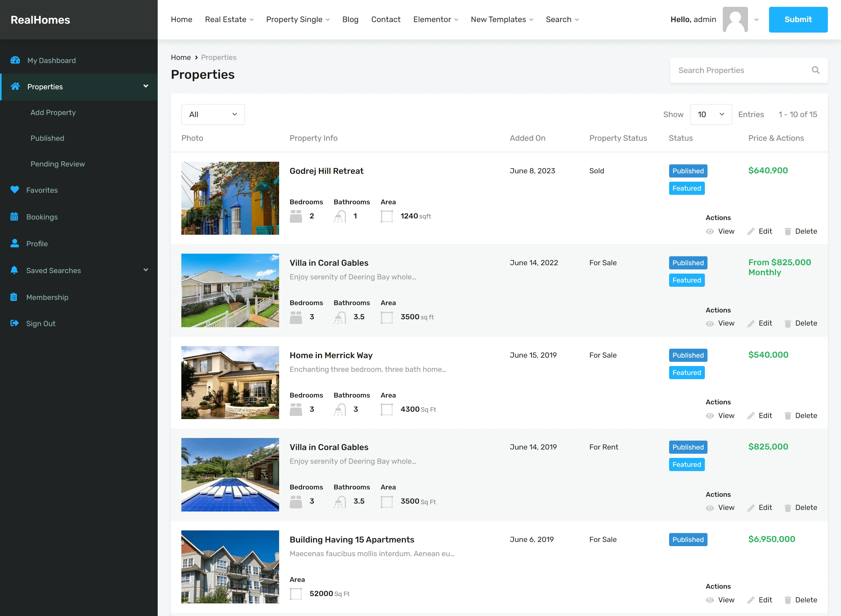Click the Favorites heart icon
Image resolution: width=841 pixels, height=616 pixels.
[14, 190]
